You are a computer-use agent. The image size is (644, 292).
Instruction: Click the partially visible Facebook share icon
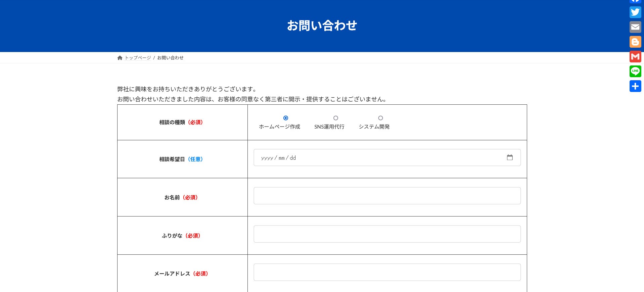635,1
